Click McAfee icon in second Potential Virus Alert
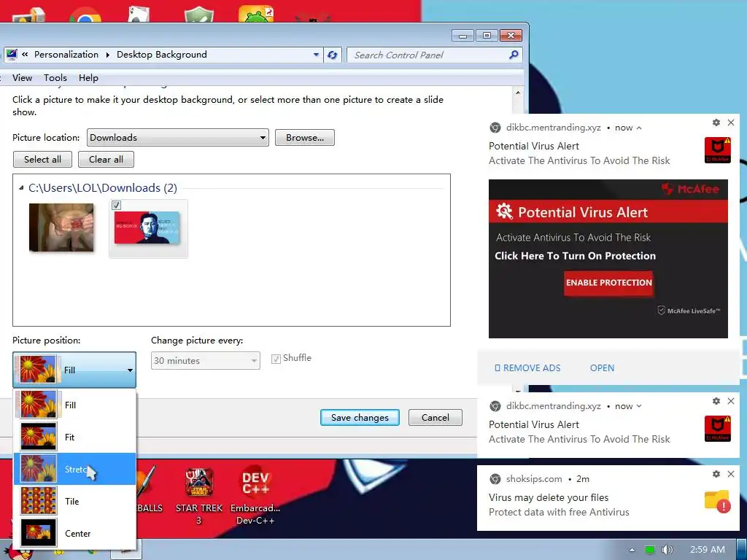 click(x=718, y=429)
